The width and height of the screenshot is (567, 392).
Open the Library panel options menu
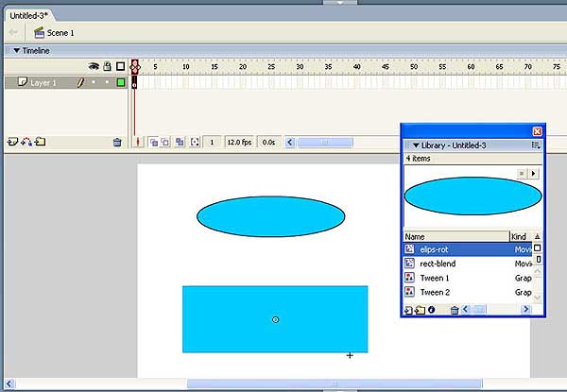[x=536, y=145]
